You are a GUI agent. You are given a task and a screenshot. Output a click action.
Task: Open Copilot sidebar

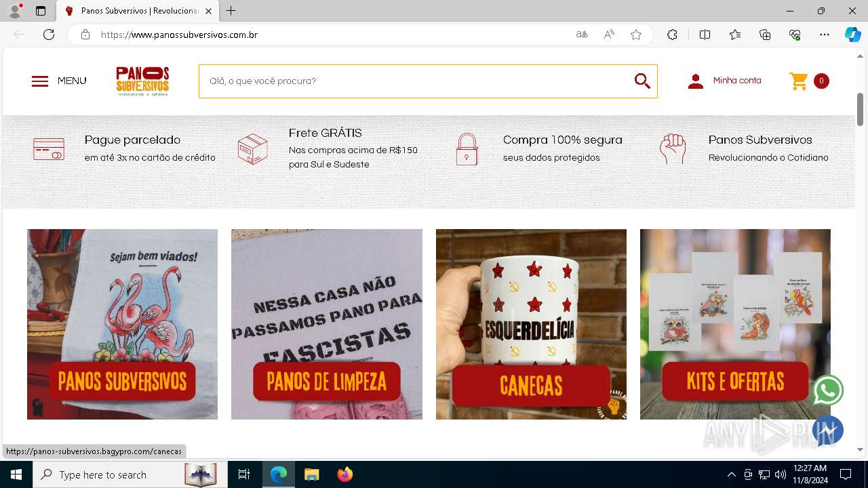(852, 35)
